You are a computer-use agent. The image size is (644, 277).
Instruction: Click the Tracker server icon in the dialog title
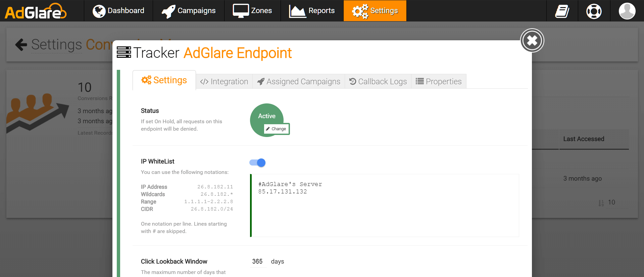pyautogui.click(x=124, y=52)
